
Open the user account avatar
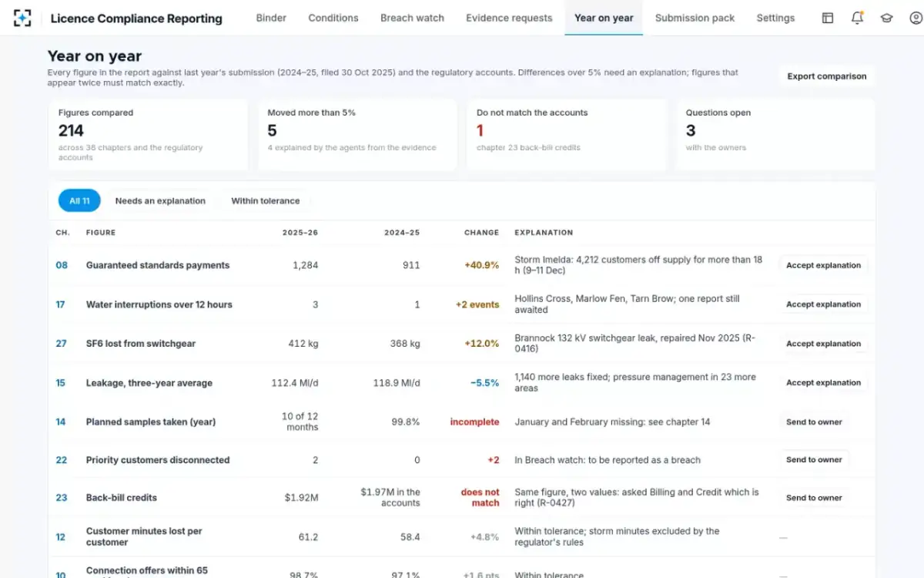[x=916, y=18]
